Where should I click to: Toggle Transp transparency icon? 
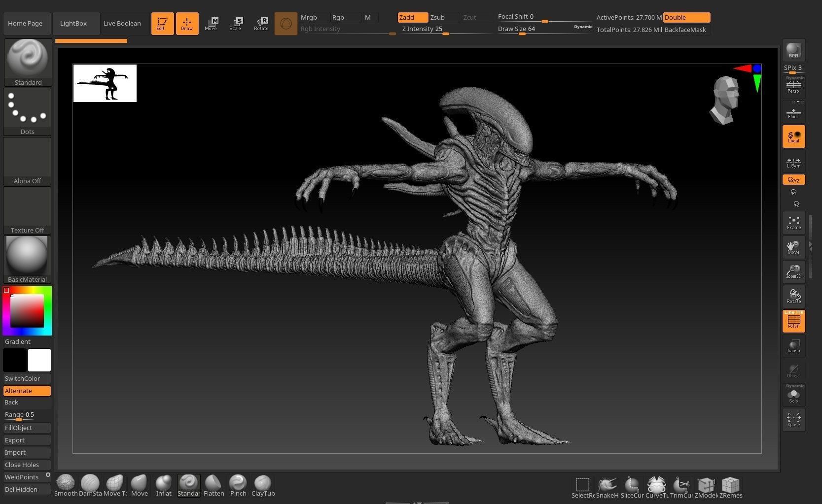793,346
